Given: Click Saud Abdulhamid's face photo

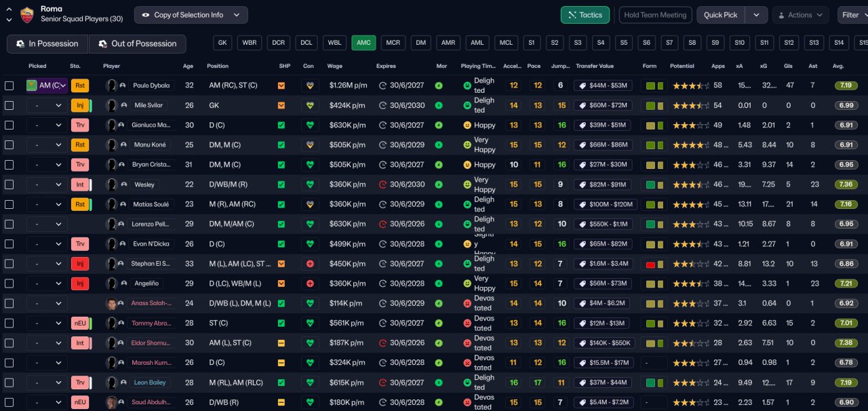Looking at the screenshot, I should coord(111,402).
